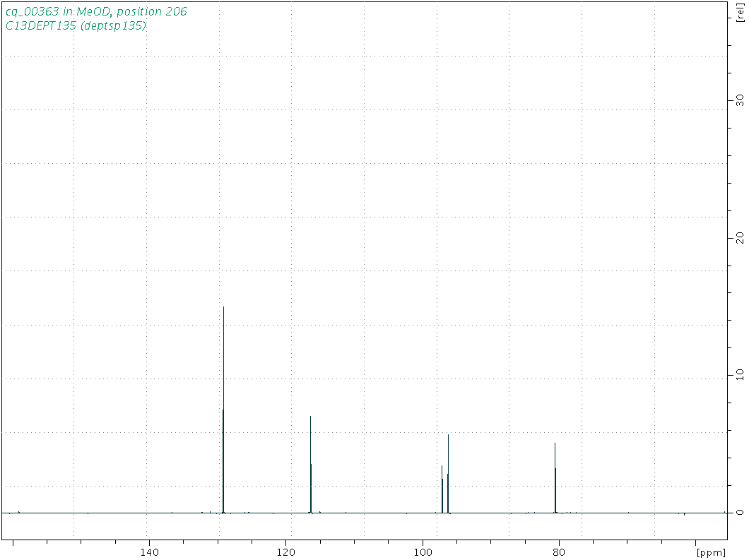Image resolution: width=749 pixels, height=560 pixels.
Task: Click the '0' intensity axis label
Action: (x=740, y=512)
